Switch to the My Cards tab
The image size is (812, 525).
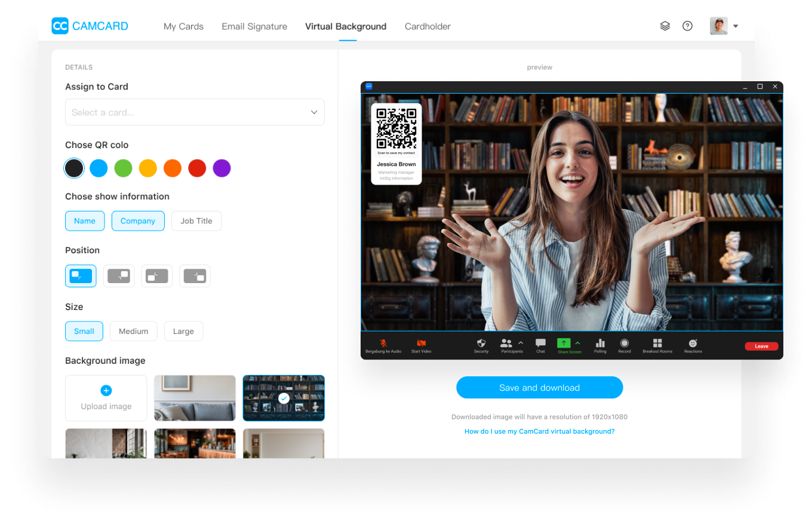click(x=183, y=26)
